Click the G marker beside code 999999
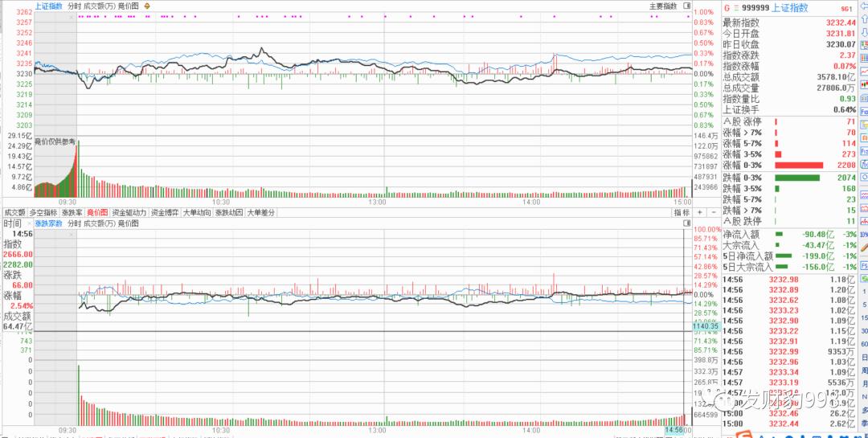The width and height of the screenshot is (868, 438). click(x=727, y=8)
